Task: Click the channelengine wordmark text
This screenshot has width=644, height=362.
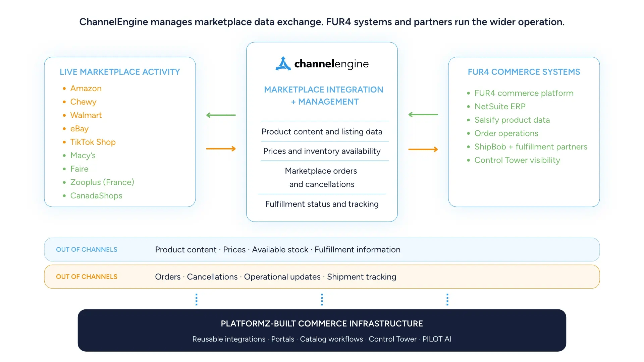Action: coord(331,64)
